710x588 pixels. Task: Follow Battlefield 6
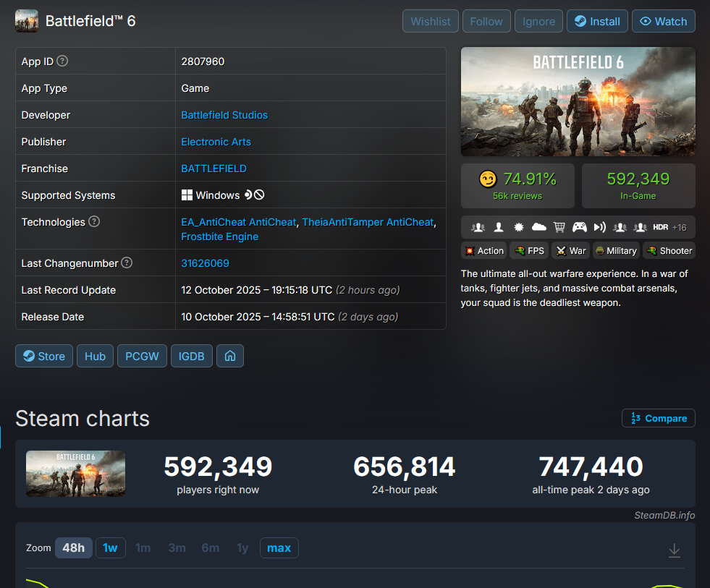click(x=486, y=21)
